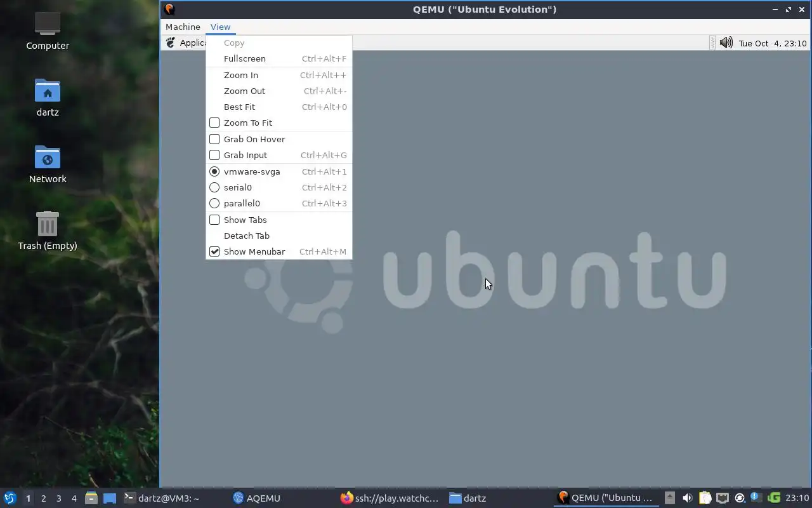Minimize the QEMU window
This screenshot has width=812, height=508.
775,10
